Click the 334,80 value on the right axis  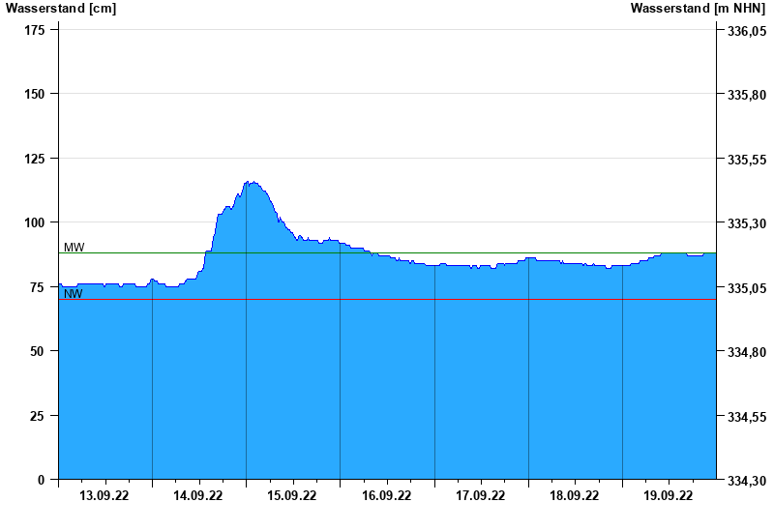[x=746, y=352]
